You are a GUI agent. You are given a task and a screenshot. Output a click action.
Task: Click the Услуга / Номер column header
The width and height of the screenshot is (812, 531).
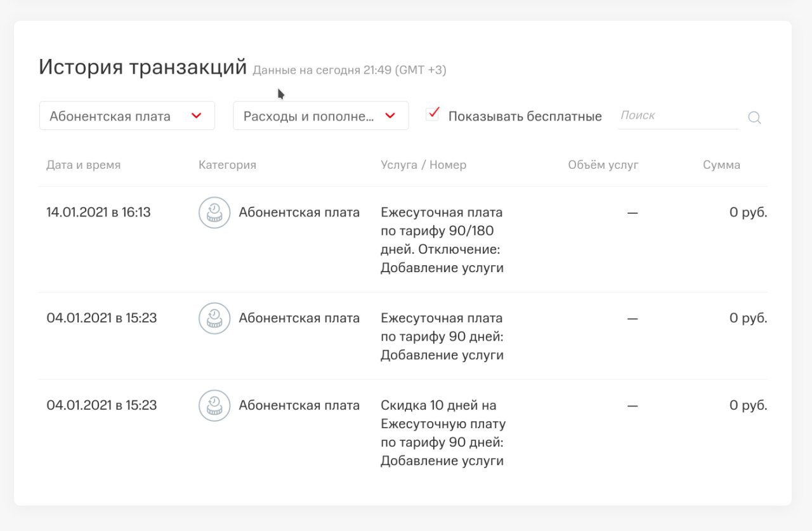pyautogui.click(x=423, y=165)
